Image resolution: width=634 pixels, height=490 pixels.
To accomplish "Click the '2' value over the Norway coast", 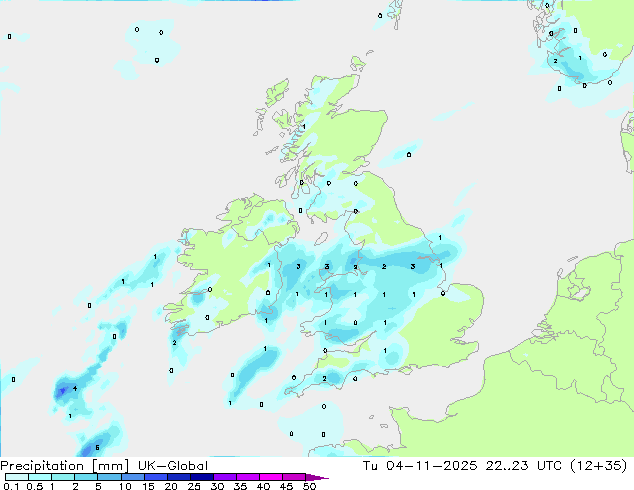I will click(x=556, y=61).
